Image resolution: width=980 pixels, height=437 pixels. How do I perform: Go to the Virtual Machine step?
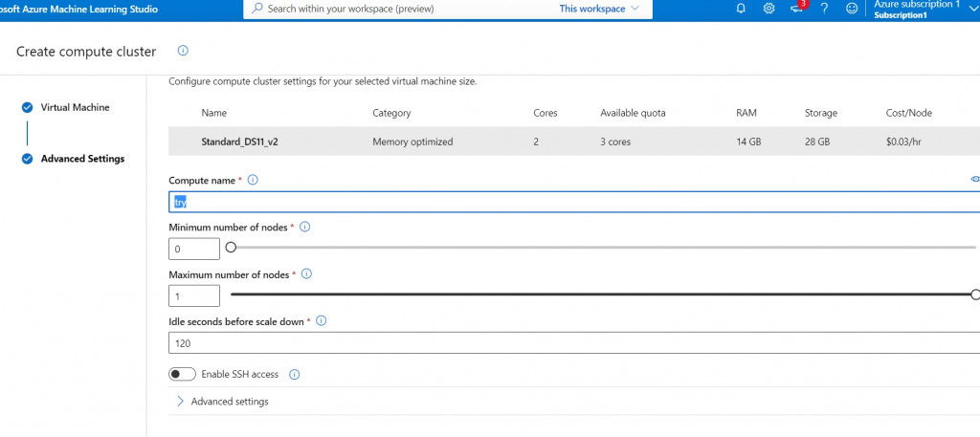click(75, 107)
